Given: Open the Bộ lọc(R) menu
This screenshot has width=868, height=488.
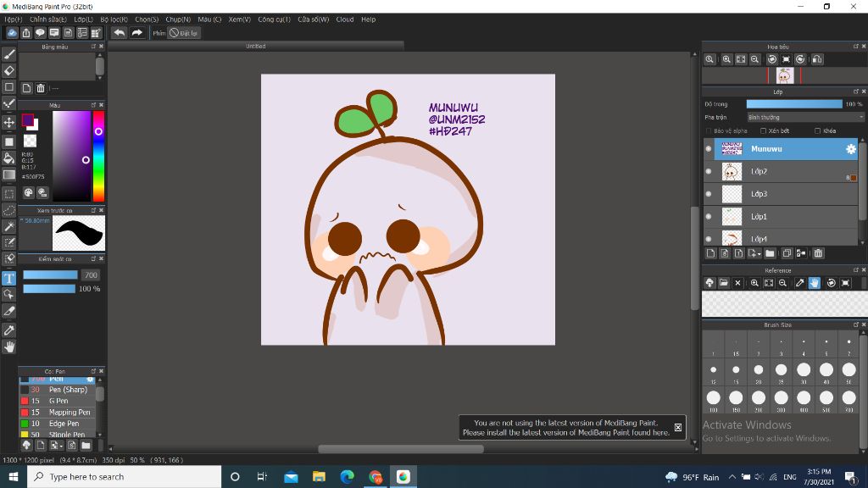Looking at the screenshot, I should [114, 19].
